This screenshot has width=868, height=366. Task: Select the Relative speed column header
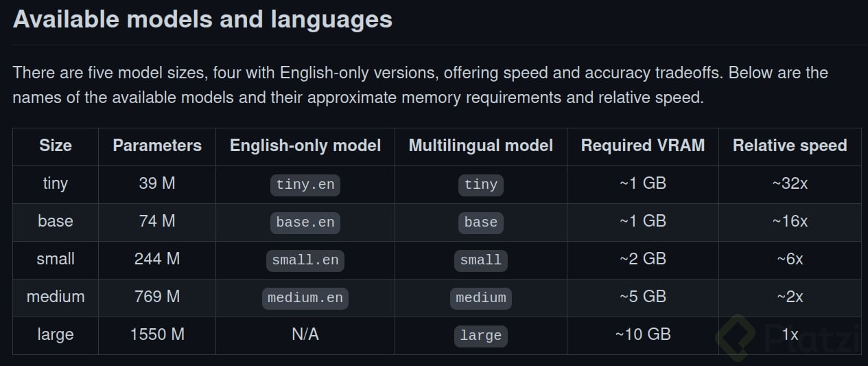tap(790, 146)
